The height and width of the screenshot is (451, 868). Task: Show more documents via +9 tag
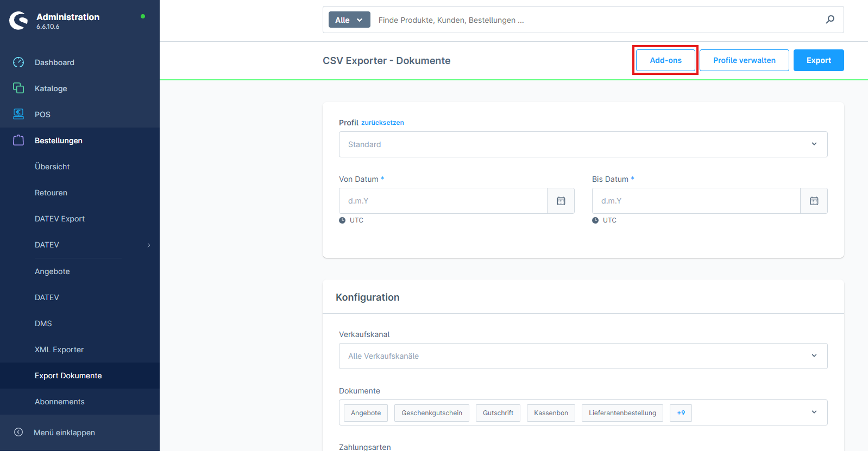point(681,413)
